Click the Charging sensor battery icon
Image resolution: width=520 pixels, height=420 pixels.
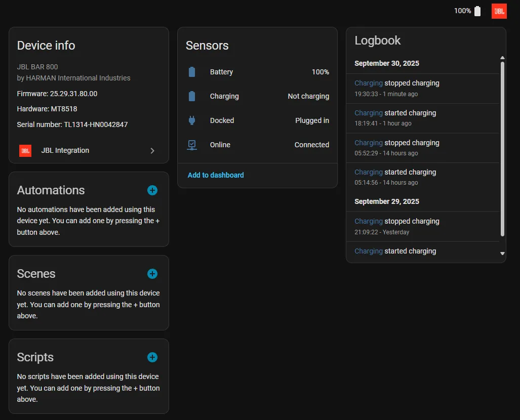[x=192, y=96]
